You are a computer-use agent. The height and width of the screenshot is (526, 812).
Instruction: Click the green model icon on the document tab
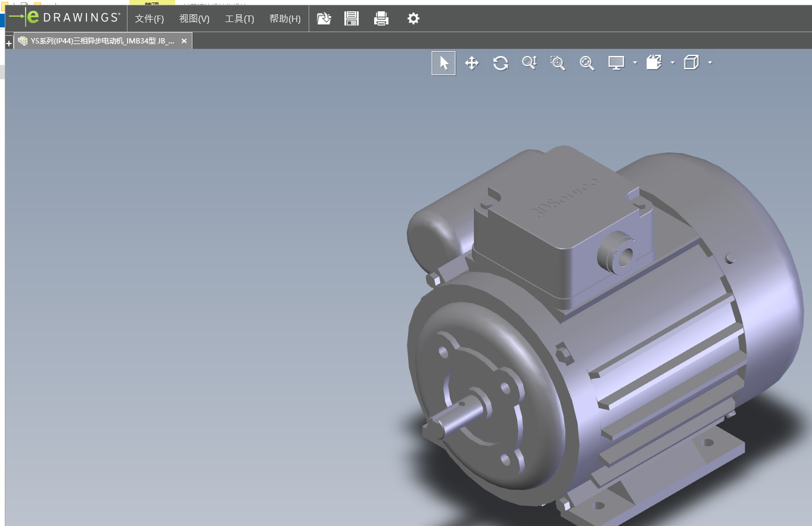click(x=23, y=41)
